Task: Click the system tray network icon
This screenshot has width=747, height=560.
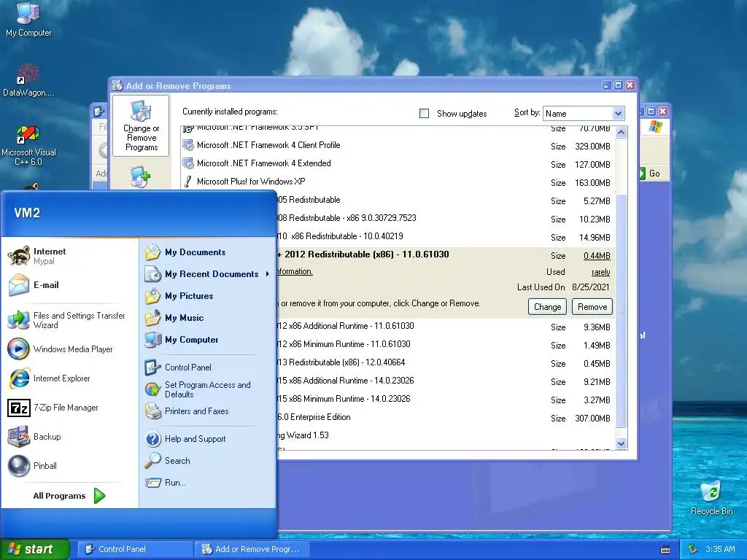Action: pos(693,549)
